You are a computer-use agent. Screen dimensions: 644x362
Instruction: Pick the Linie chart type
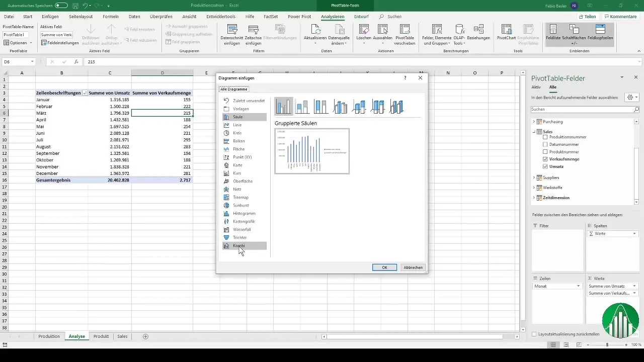point(244,125)
